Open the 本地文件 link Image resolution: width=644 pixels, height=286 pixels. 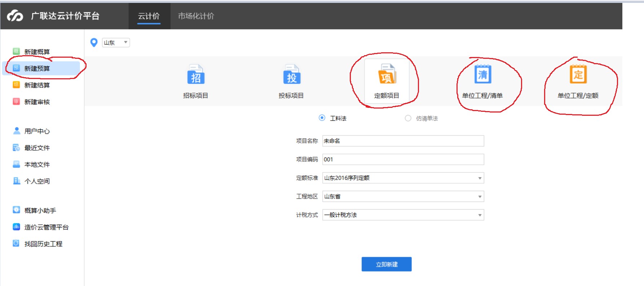point(37,164)
